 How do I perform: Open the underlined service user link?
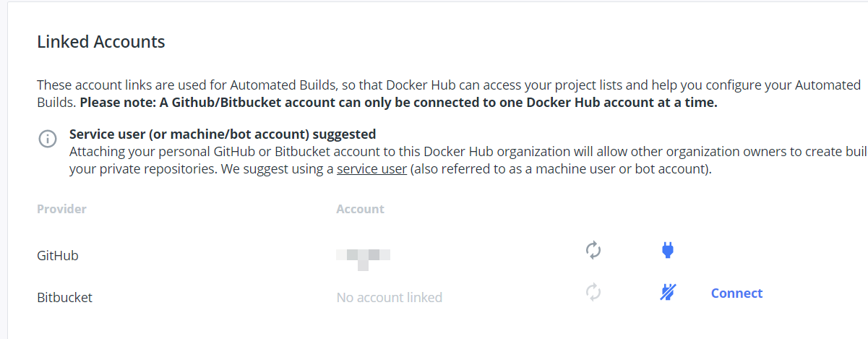pyautogui.click(x=371, y=169)
